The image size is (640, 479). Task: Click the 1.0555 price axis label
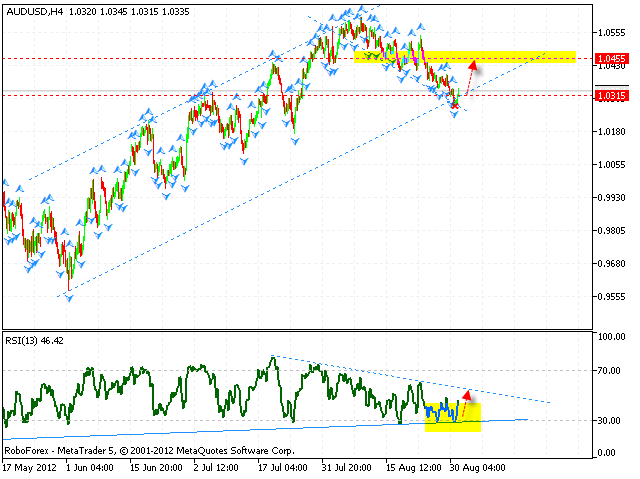click(609, 32)
